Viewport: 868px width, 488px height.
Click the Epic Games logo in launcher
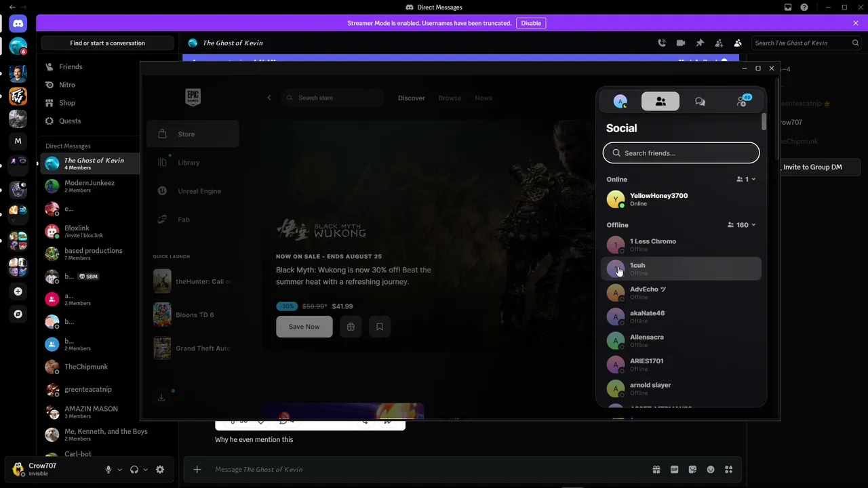click(193, 98)
